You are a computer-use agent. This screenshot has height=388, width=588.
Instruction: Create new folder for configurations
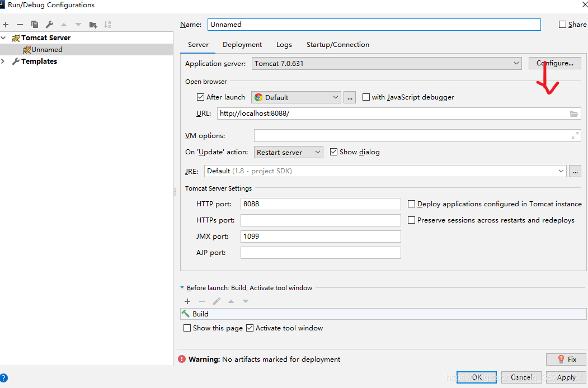point(93,25)
